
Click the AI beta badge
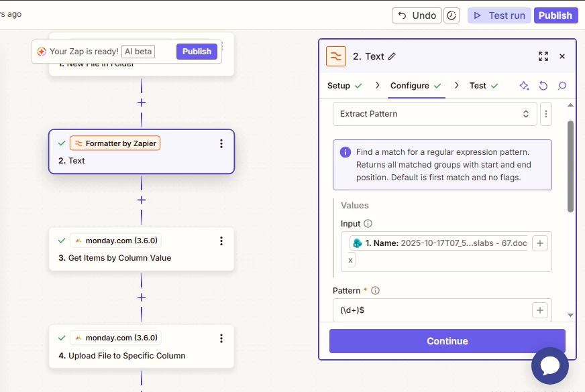pos(138,52)
